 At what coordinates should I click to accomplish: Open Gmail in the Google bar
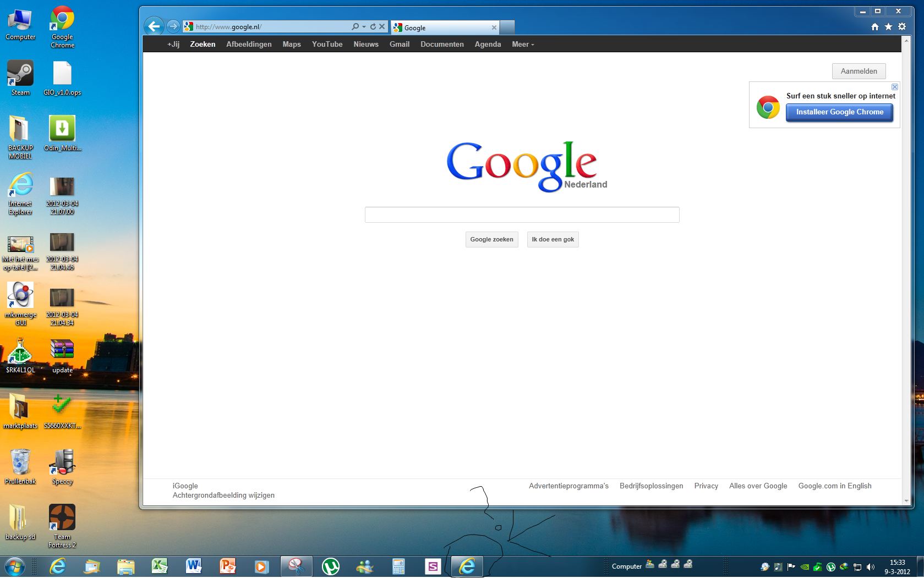click(400, 44)
